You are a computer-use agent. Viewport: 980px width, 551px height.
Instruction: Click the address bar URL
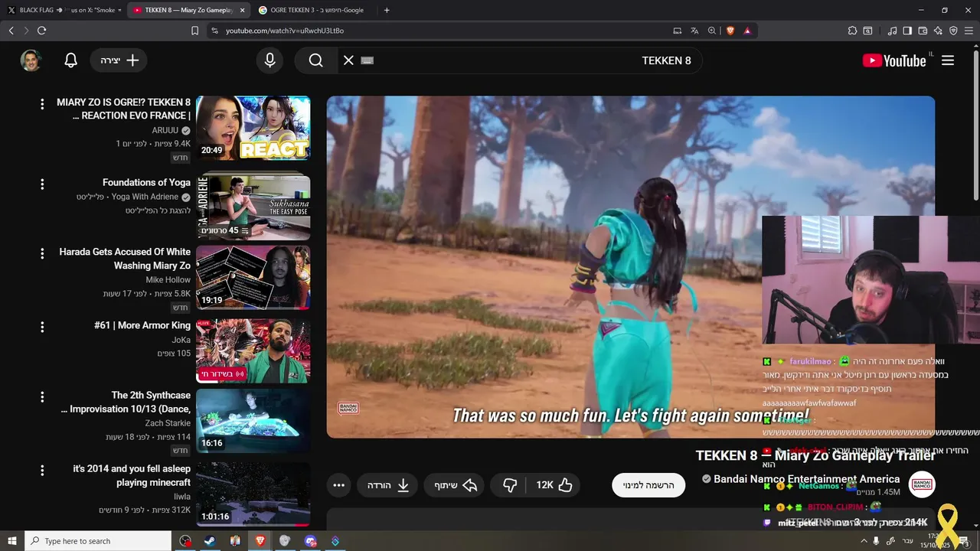(x=285, y=31)
